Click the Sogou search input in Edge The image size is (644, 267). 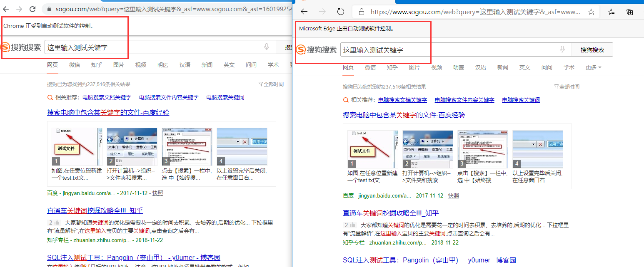(x=456, y=50)
